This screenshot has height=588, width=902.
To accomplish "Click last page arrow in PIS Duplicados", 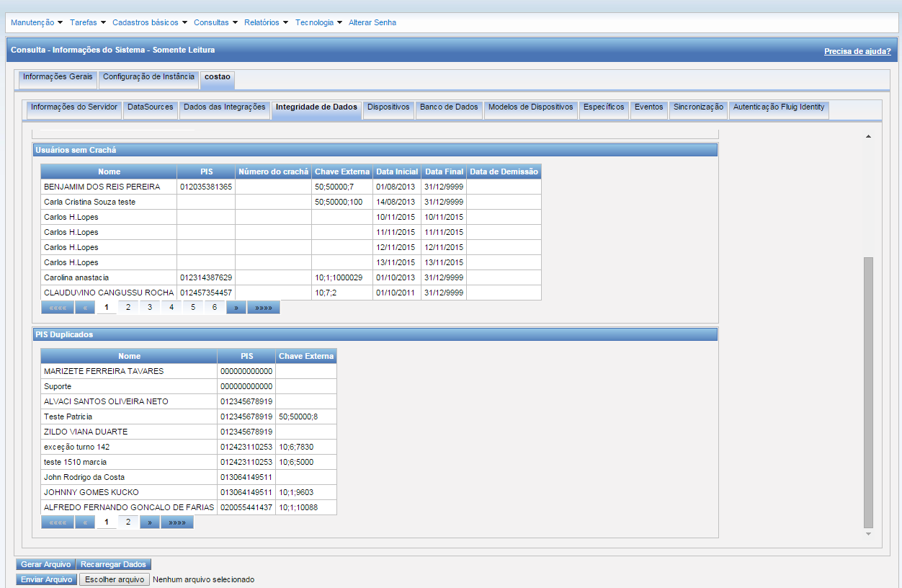I will [x=177, y=522].
